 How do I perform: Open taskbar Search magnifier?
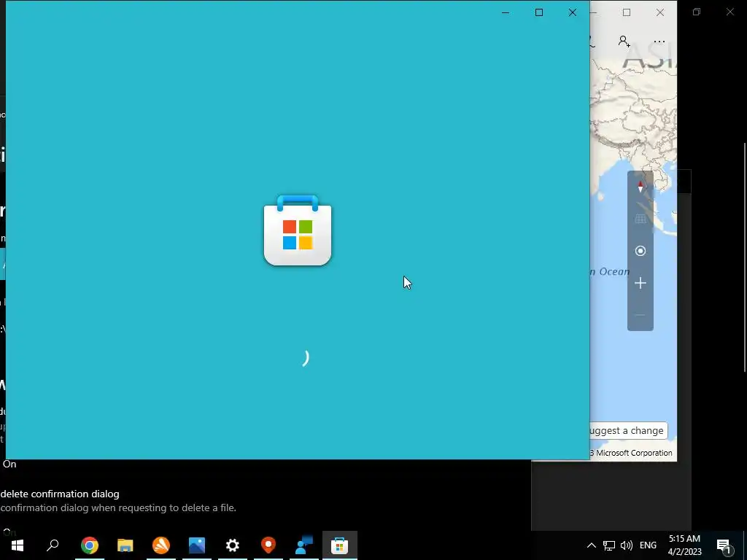[x=53, y=545]
